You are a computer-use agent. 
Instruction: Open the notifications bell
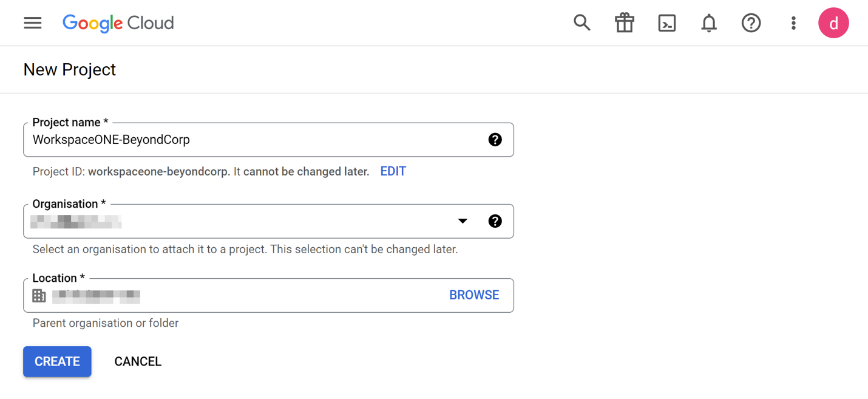tap(708, 23)
